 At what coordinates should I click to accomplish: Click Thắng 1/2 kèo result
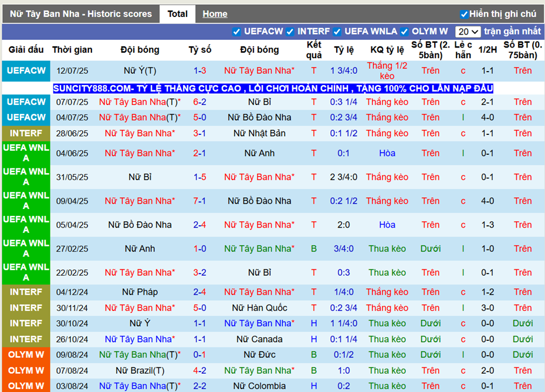tap(387, 70)
